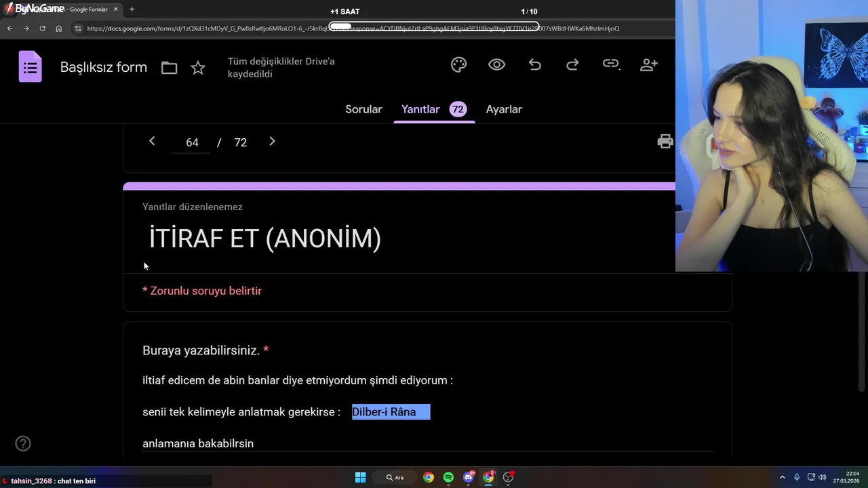Click the Zorunlu soruyu belirtir note
Screen dimensions: 868x488
click(x=202, y=291)
